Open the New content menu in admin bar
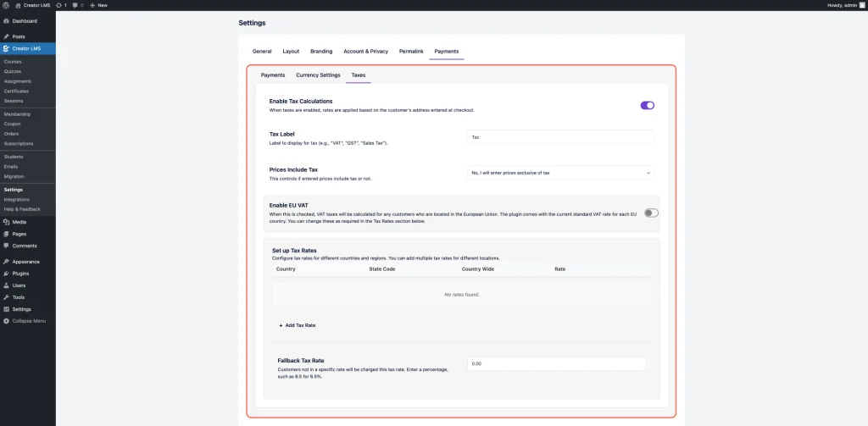 click(x=98, y=5)
